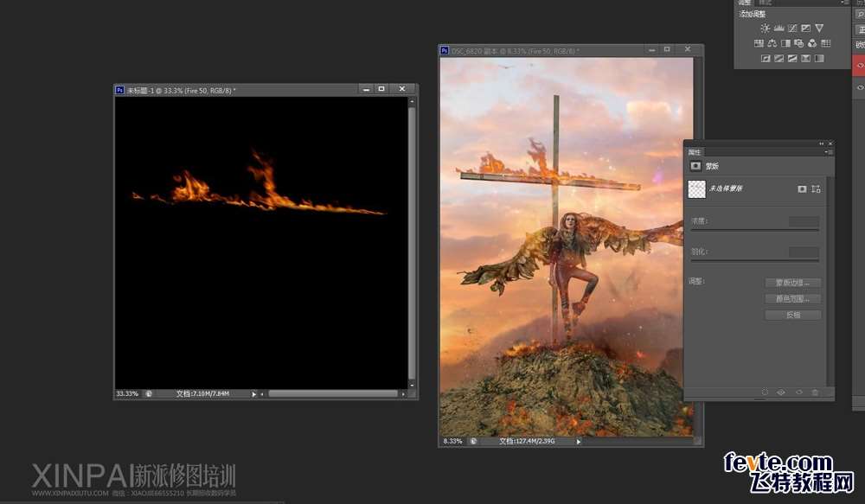Image resolution: width=865 pixels, height=504 pixels.
Task: Add a Levels adjustment (histogram icon)
Action: (x=778, y=29)
